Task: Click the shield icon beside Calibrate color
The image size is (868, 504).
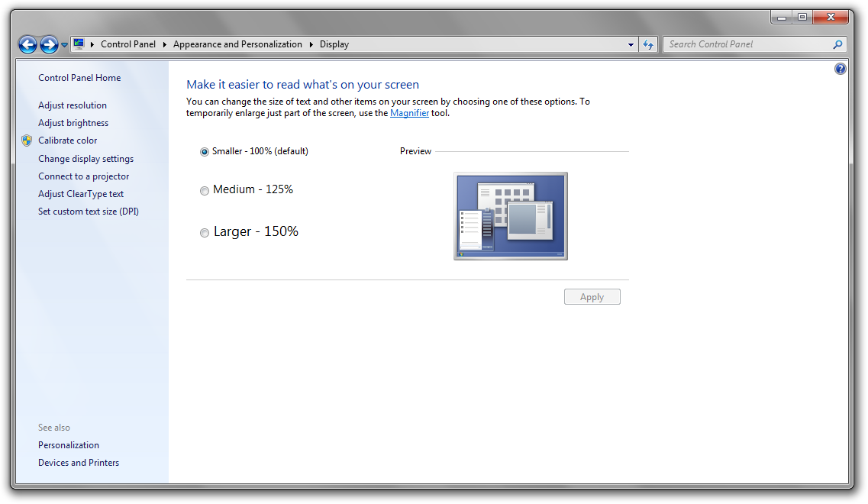Action: (x=27, y=141)
